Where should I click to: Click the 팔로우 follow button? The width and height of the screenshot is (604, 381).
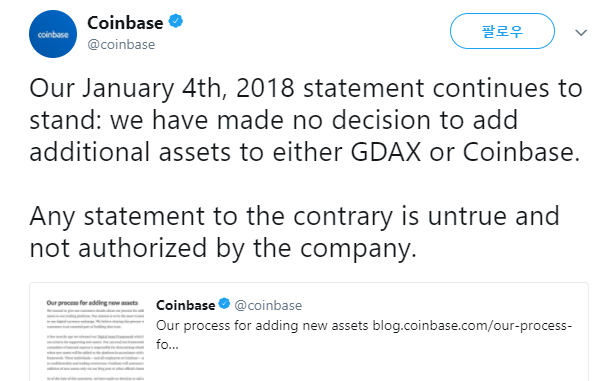pos(502,31)
